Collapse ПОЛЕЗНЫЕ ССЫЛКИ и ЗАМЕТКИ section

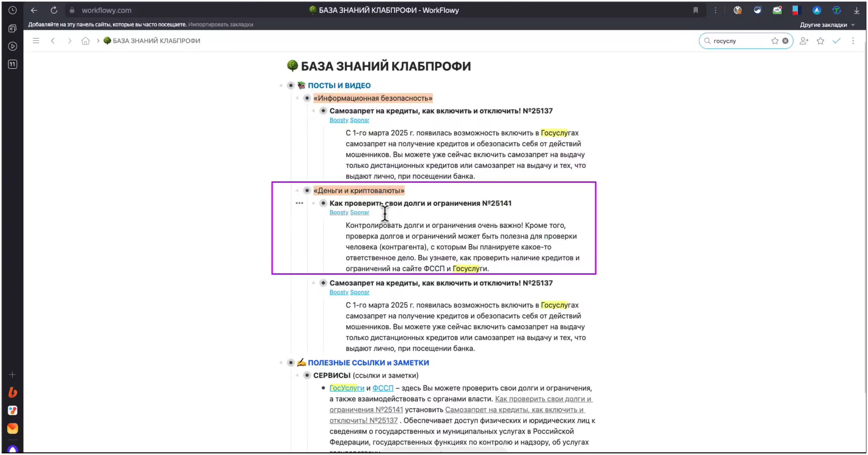pos(281,363)
